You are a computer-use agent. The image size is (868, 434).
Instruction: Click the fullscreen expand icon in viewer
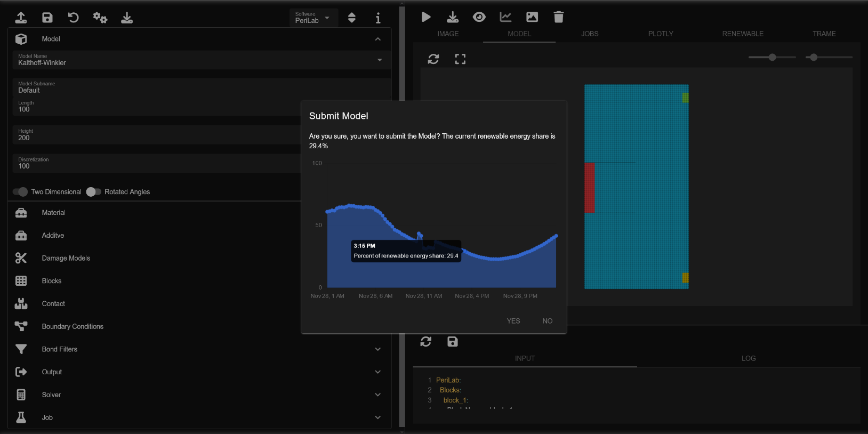(x=460, y=59)
